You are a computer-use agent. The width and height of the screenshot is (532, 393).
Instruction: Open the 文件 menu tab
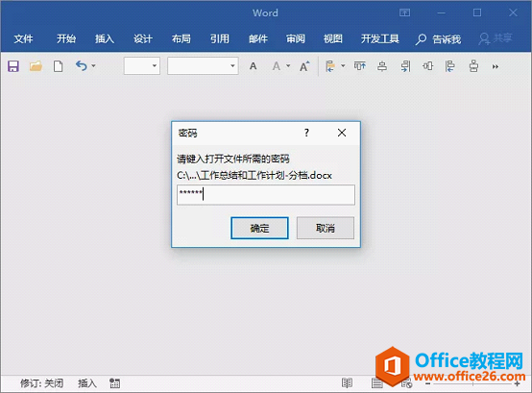pos(23,38)
